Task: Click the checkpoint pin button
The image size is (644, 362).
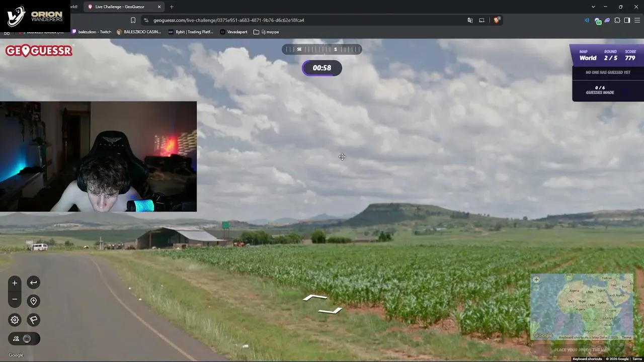Action: [x=33, y=301]
